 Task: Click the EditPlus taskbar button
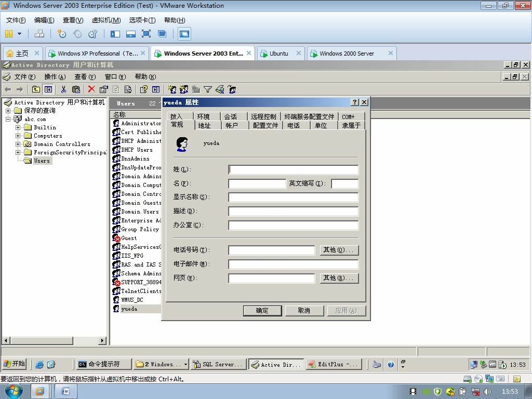pyautogui.click(x=334, y=364)
